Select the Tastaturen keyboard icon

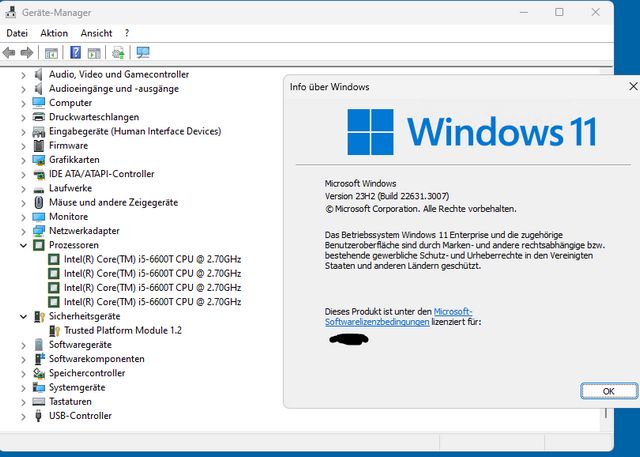click(x=39, y=402)
